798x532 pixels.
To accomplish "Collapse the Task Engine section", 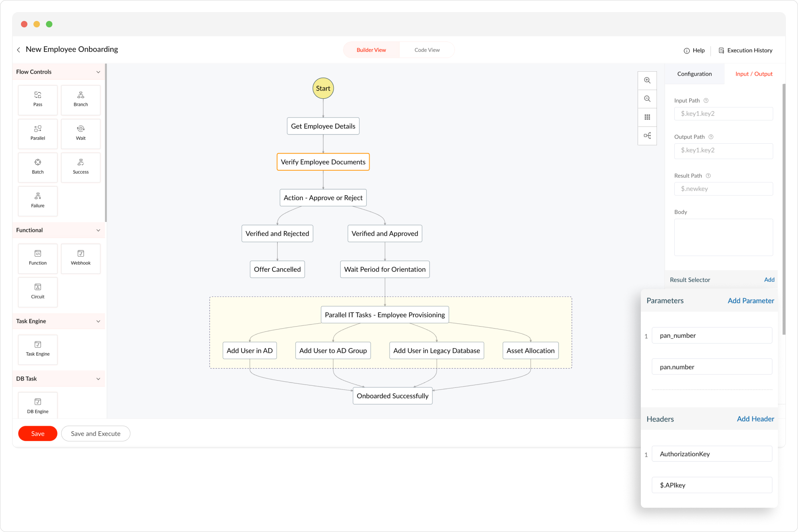I will tap(98, 321).
